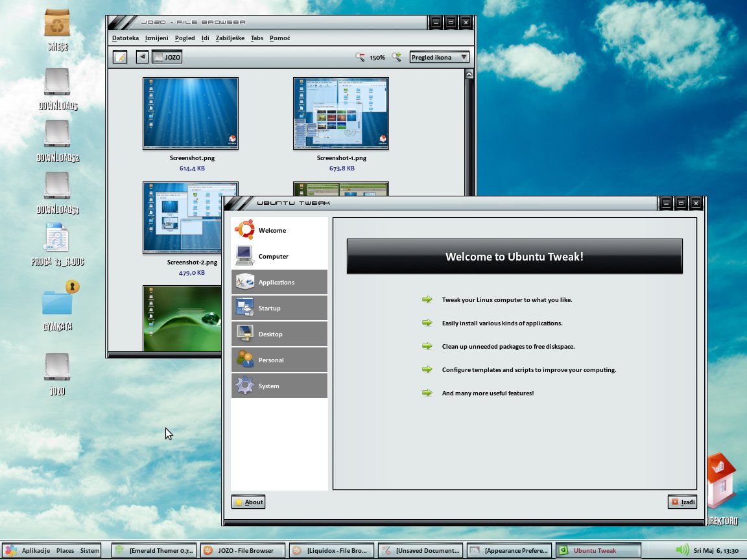Viewport: 747px width, 560px height.
Task: Switch to Appearance Preferences taskbar entry
Action: pos(509,550)
